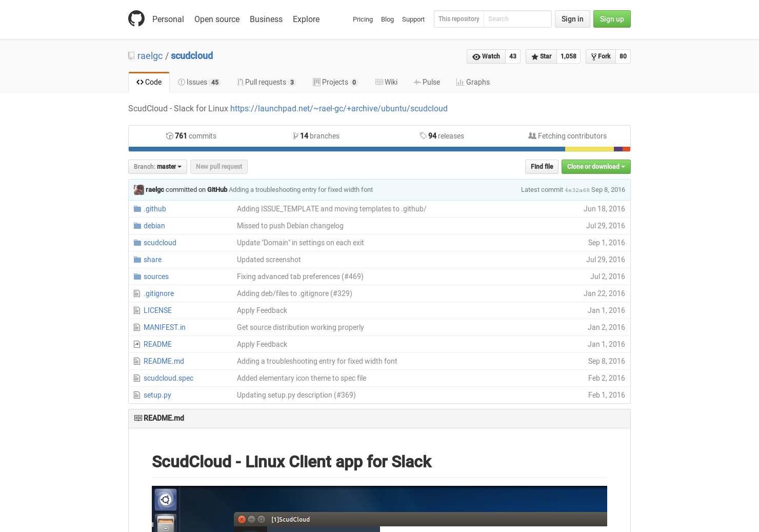Click the Star icon to star repository

tap(534, 56)
